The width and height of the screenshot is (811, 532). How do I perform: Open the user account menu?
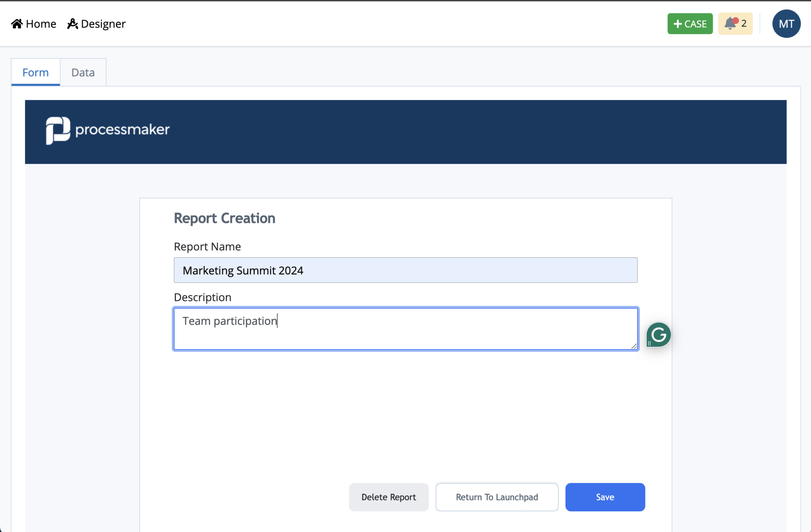(x=786, y=23)
